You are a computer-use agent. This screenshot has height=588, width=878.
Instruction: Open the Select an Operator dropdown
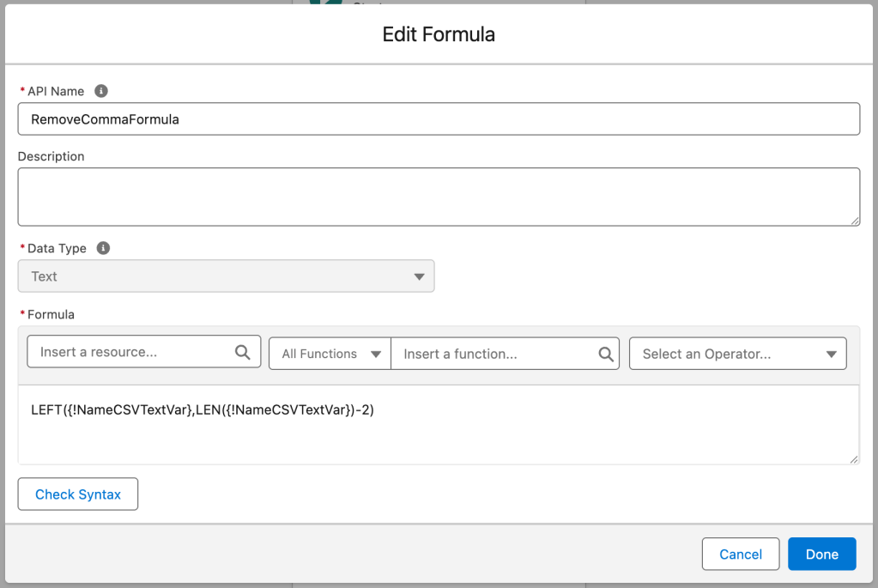tap(737, 353)
